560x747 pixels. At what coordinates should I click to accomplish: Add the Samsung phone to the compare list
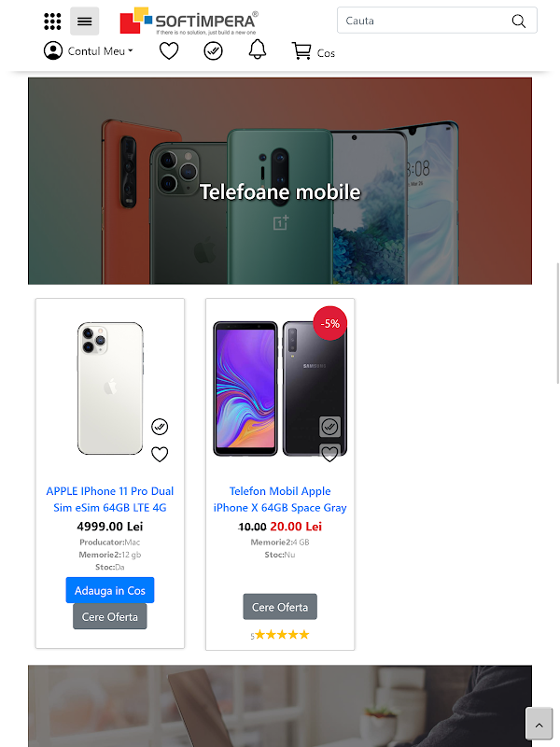pos(329,427)
